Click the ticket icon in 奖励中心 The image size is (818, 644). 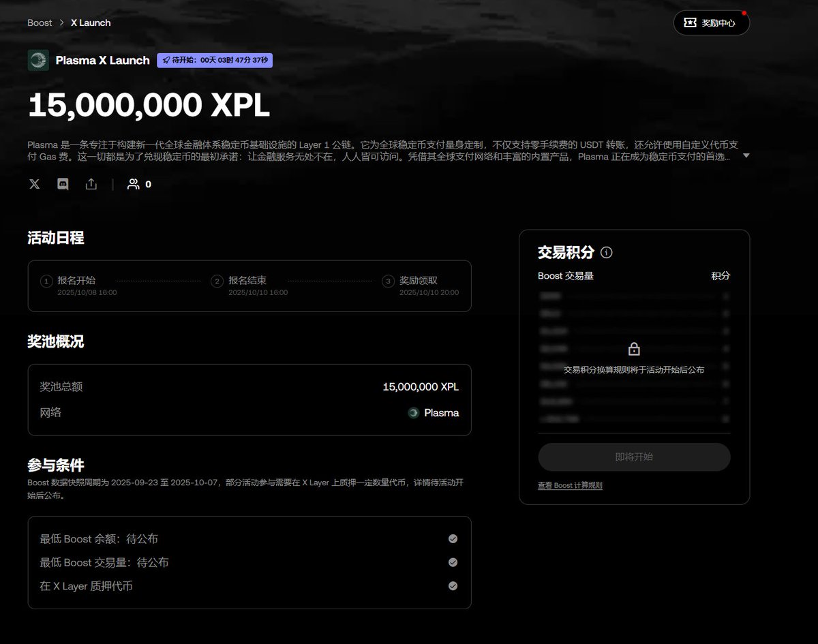tap(691, 22)
